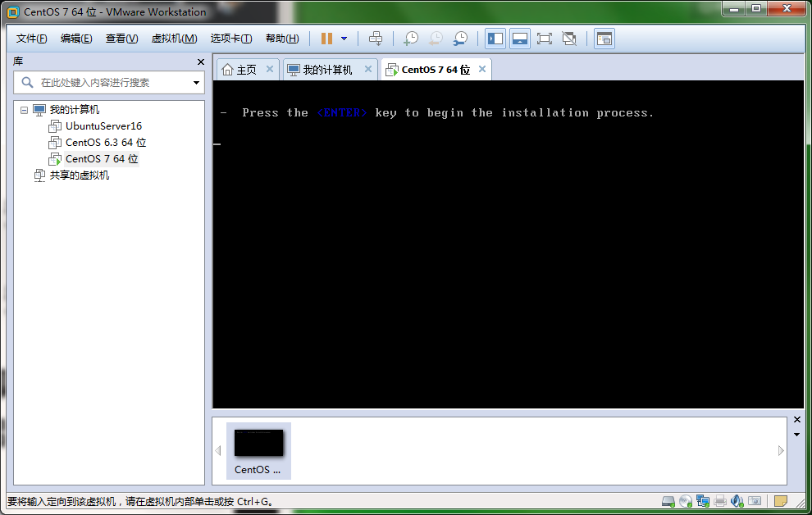Select CentOS 7 64 位 in library tree

click(x=102, y=159)
